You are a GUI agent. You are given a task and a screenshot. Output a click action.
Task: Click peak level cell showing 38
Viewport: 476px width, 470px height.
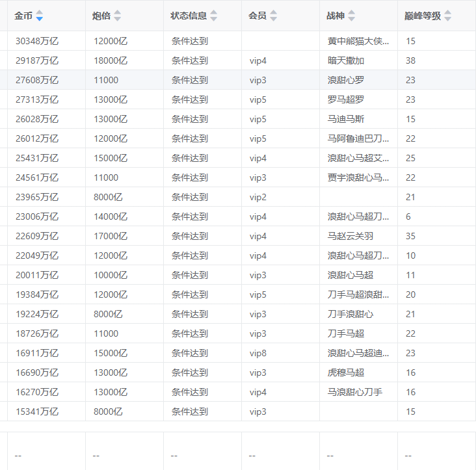coord(410,60)
